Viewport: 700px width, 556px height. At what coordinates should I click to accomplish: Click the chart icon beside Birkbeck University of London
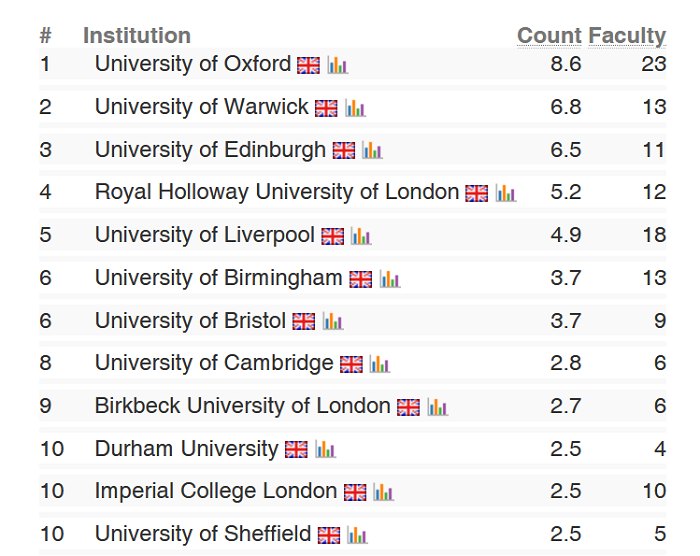(437, 407)
